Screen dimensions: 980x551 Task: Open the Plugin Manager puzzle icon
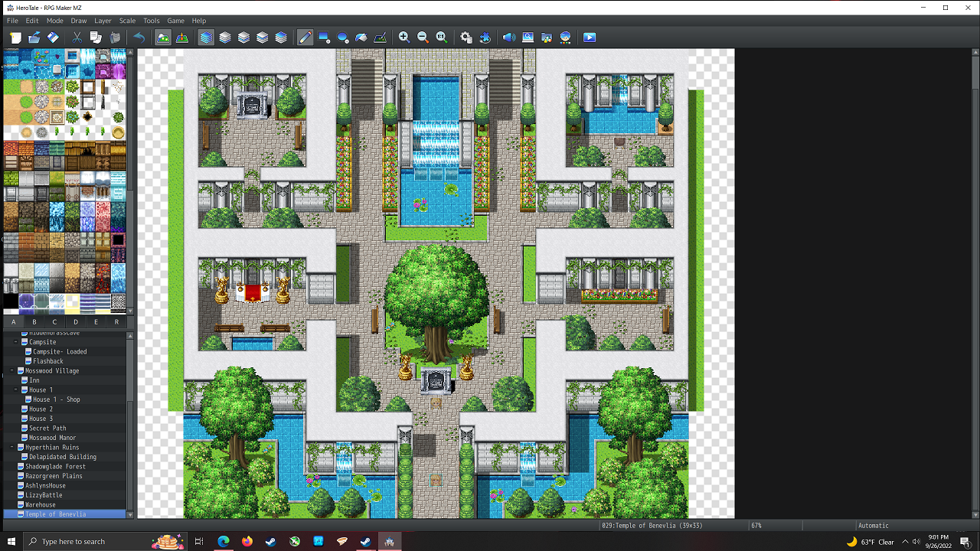(x=485, y=37)
